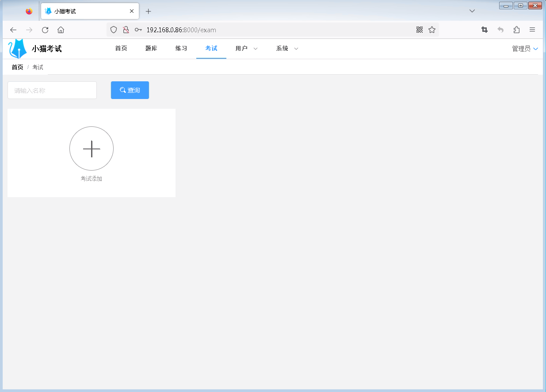The image size is (546, 392).
Task: Reload the current page
Action: 45,30
